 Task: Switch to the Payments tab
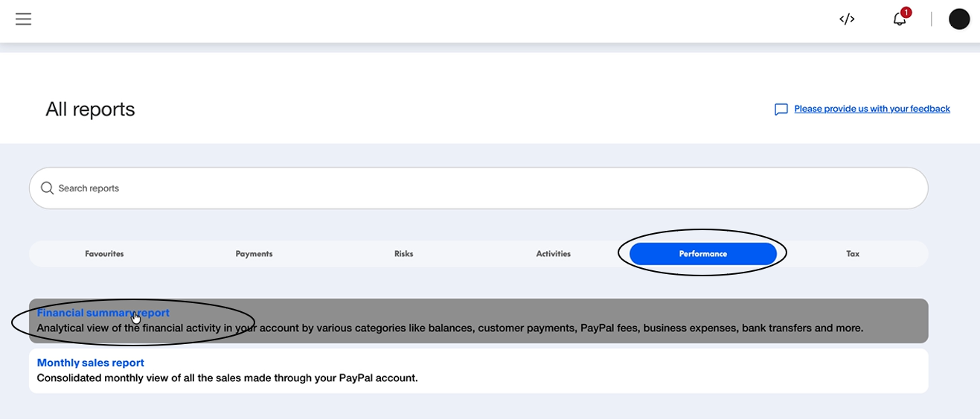click(x=254, y=254)
